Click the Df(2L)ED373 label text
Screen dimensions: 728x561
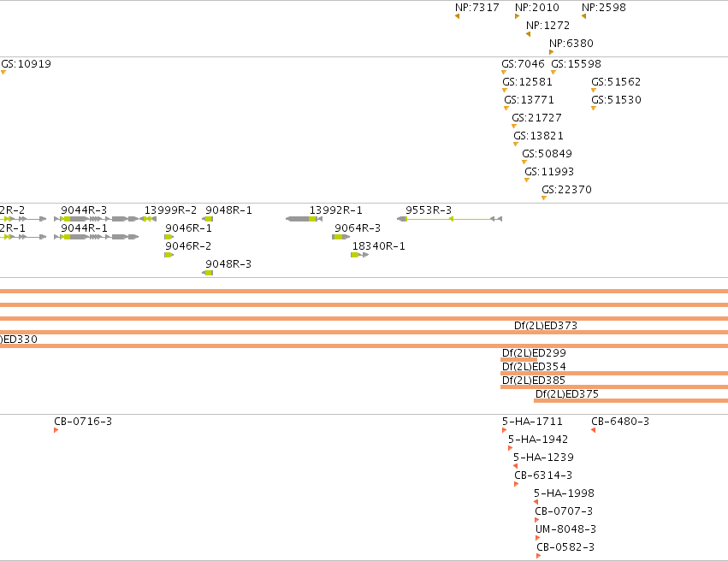[x=546, y=326]
